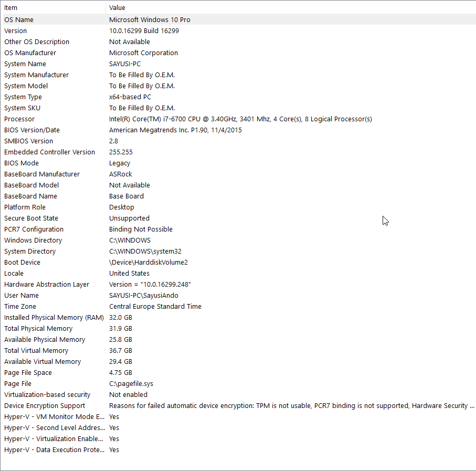Click the C:\pagefile.sys value
The width and height of the screenshot is (476, 471).
point(131,384)
